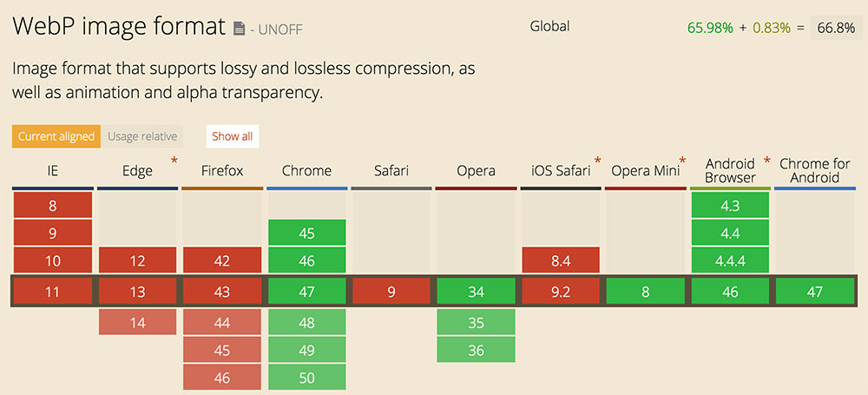
Task: Click the Opera 36 future version cell
Action: pyautogui.click(x=476, y=350)
